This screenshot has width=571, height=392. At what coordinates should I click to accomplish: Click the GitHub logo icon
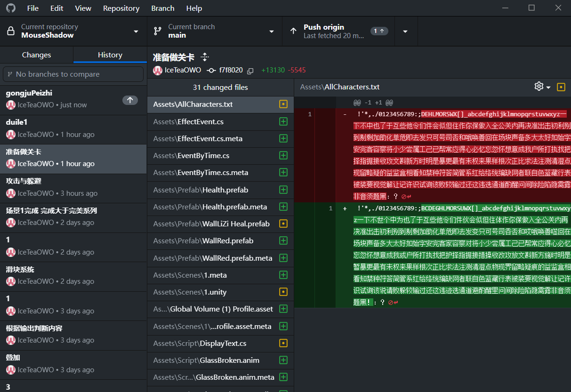tap(10, 8)
